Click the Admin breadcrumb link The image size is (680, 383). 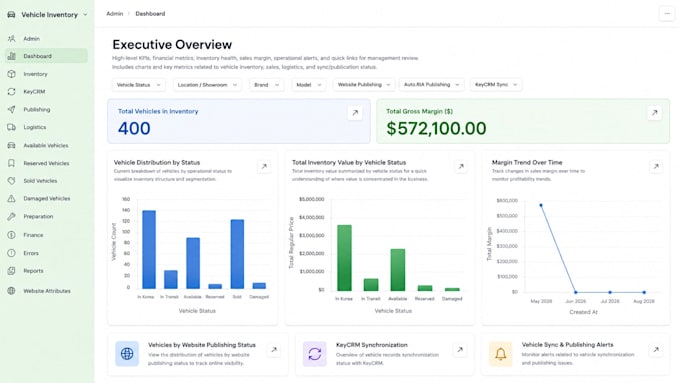tap(114, 14)
